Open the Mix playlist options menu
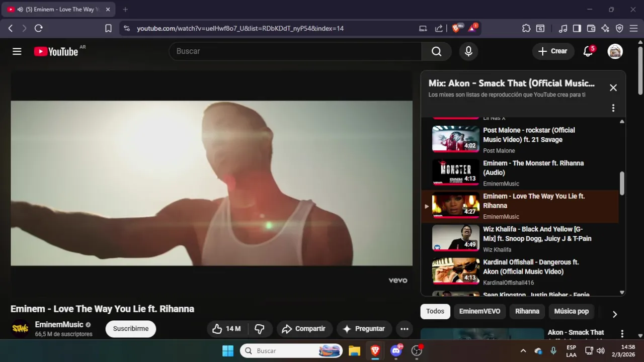 point(613,108)
